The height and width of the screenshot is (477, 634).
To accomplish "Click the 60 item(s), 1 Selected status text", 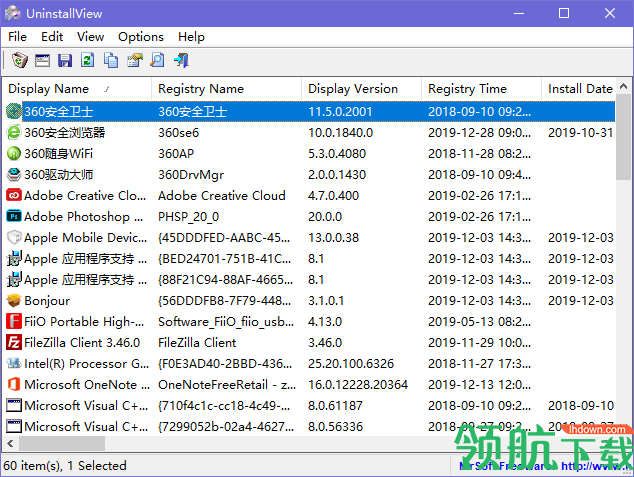I will tap(65, 466).
